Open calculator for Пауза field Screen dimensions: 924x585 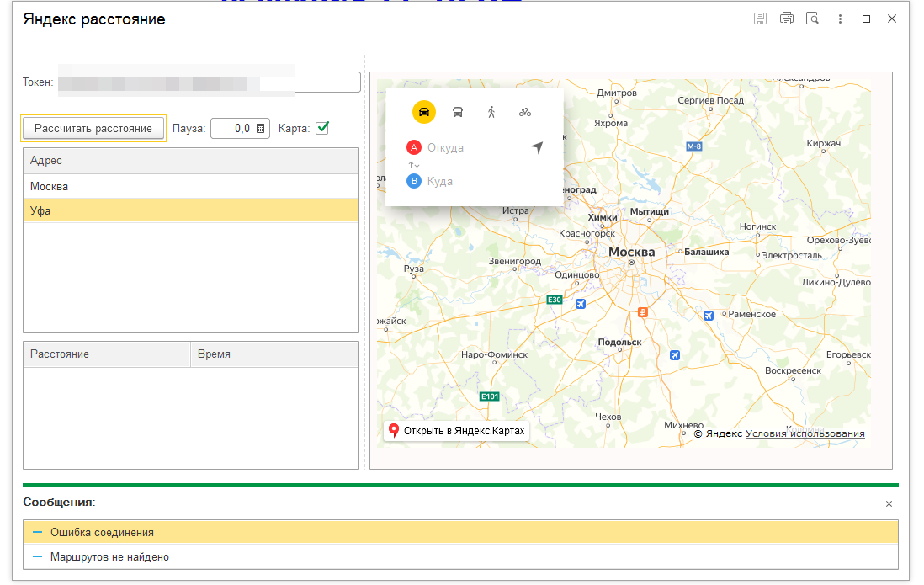pos(261,129)
